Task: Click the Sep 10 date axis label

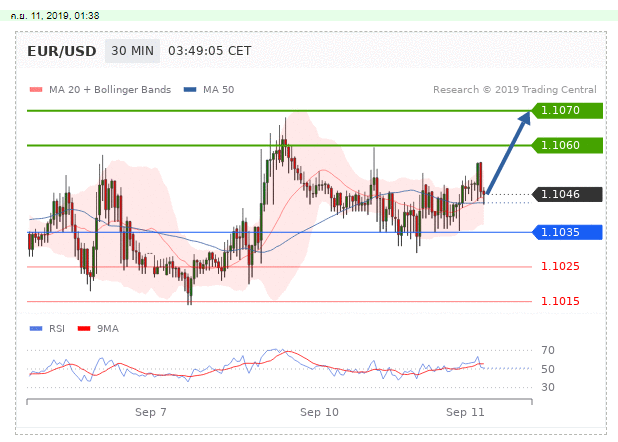Action: (x=320, y=411)
